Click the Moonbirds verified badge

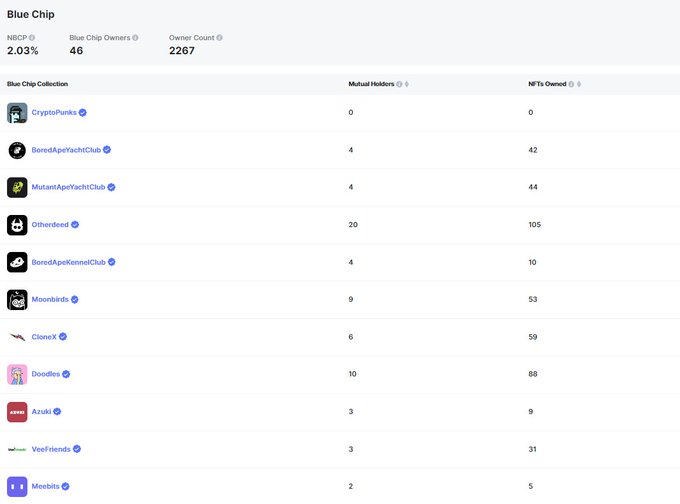[x=75, y=299]
